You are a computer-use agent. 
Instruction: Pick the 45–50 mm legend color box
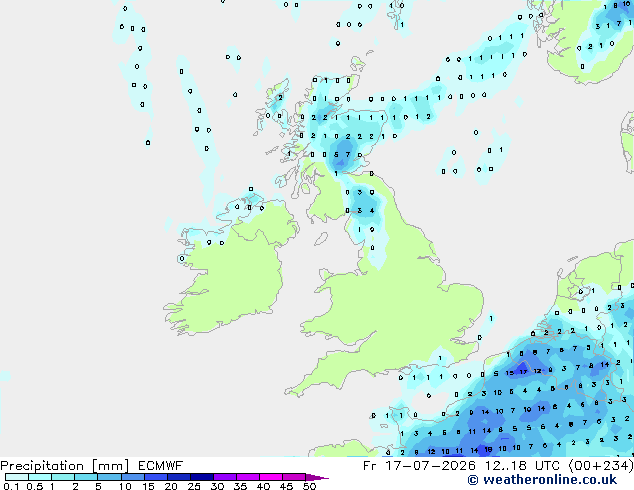tap(294, 477)
